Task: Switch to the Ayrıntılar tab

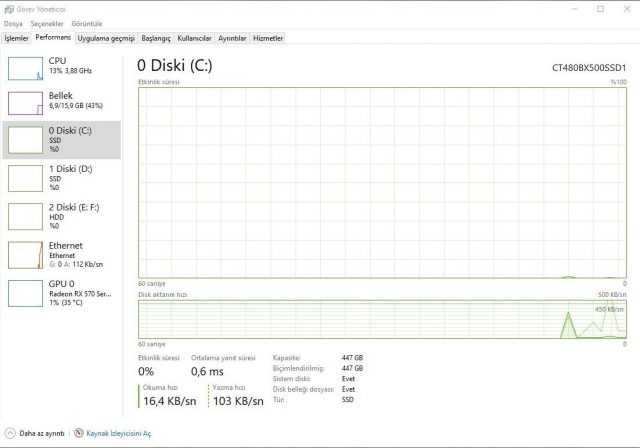Action: [232, 38]
